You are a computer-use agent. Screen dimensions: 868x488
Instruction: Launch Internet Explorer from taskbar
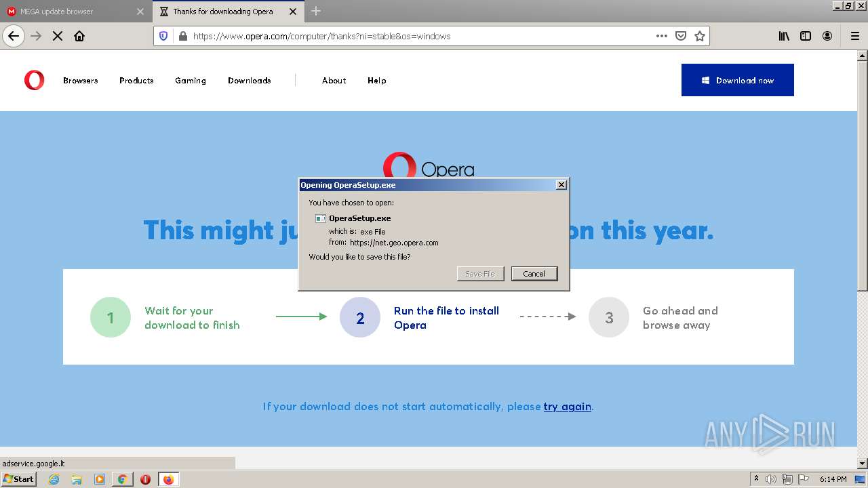tap(54, 479)
